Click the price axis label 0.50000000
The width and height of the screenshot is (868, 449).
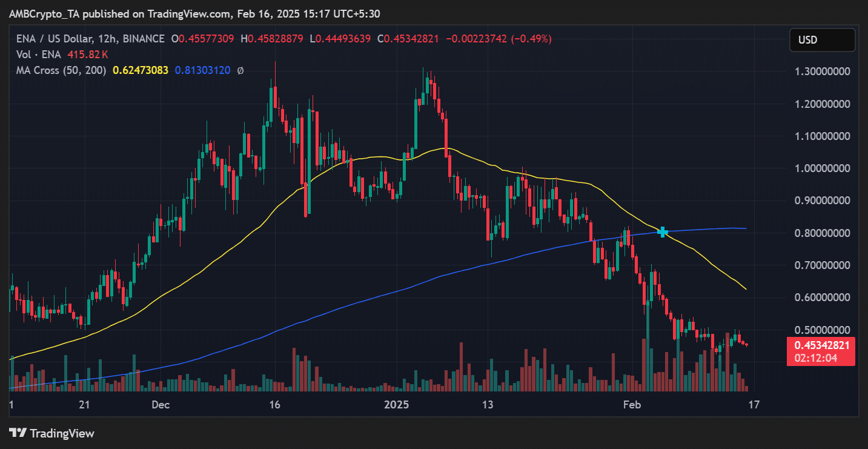click(x=822, y=330)
